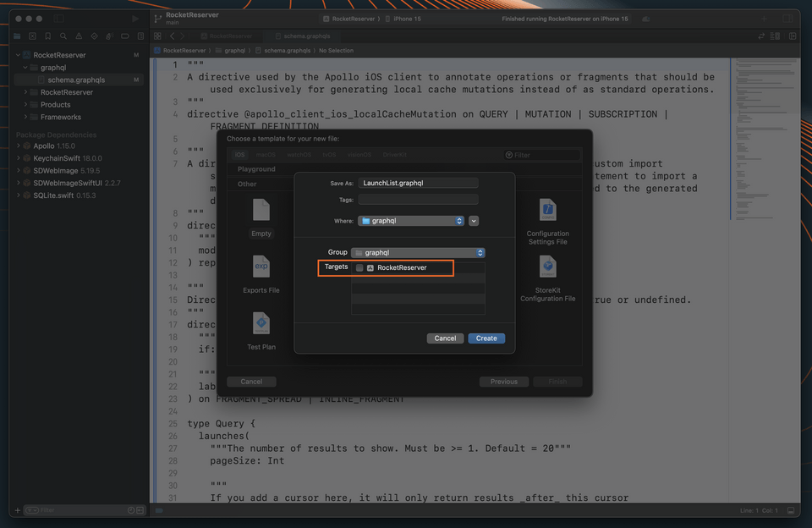
Task: Switch to the schema.graphqls editor tab
Action: click(303, 36)
